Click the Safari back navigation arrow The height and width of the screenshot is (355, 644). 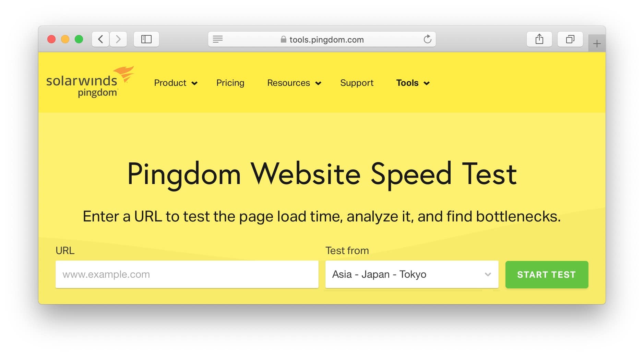(x=100, y=39)
